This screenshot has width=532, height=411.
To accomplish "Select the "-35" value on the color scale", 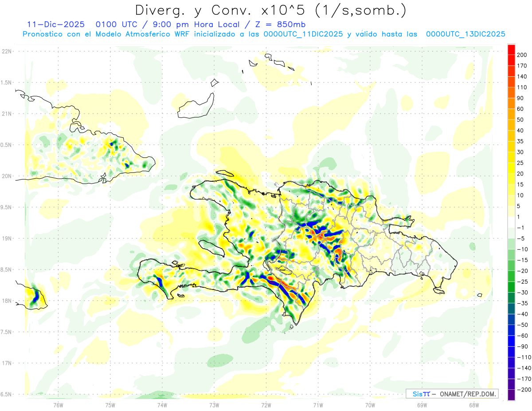I will 522,303.
